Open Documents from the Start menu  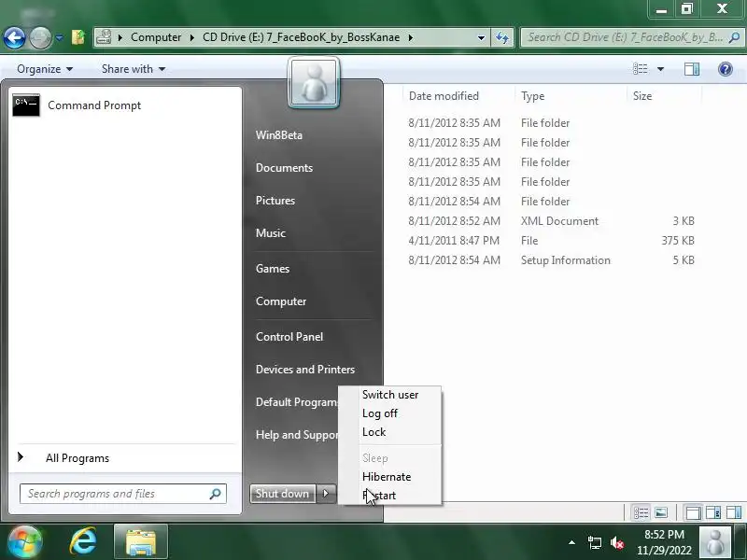285,168
